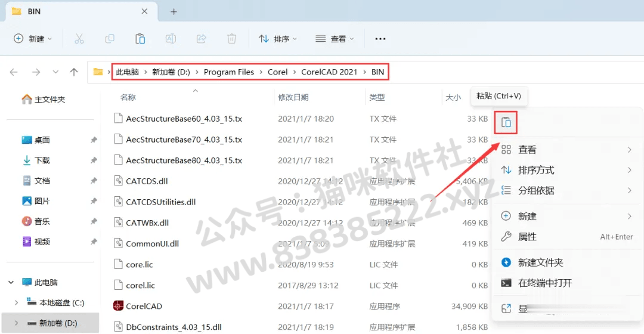
Task: Sort by 类型 column header
Action: (377, 97)
